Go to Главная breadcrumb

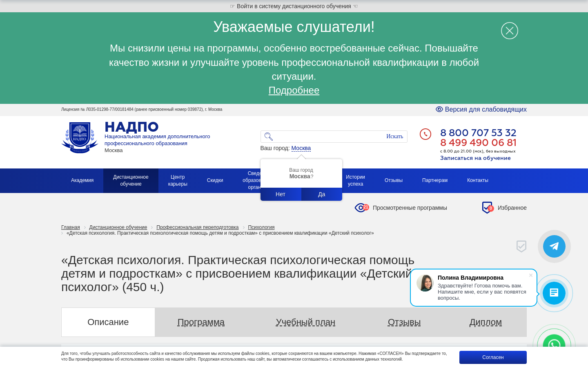click(71, 227)
